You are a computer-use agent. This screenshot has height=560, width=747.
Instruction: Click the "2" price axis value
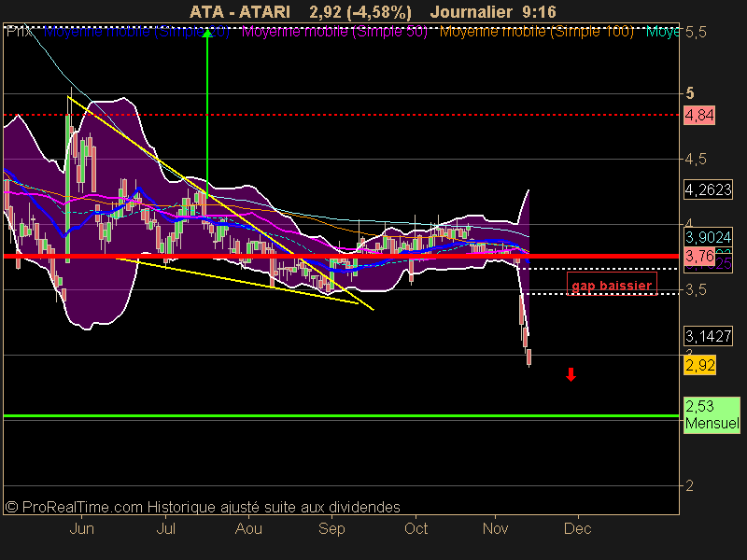[x=689, y=485]
